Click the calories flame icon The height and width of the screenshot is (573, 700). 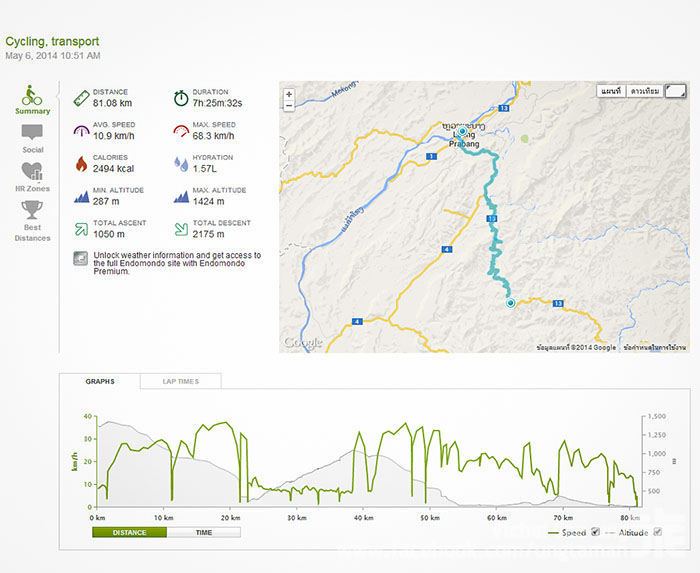pos(81,164)
